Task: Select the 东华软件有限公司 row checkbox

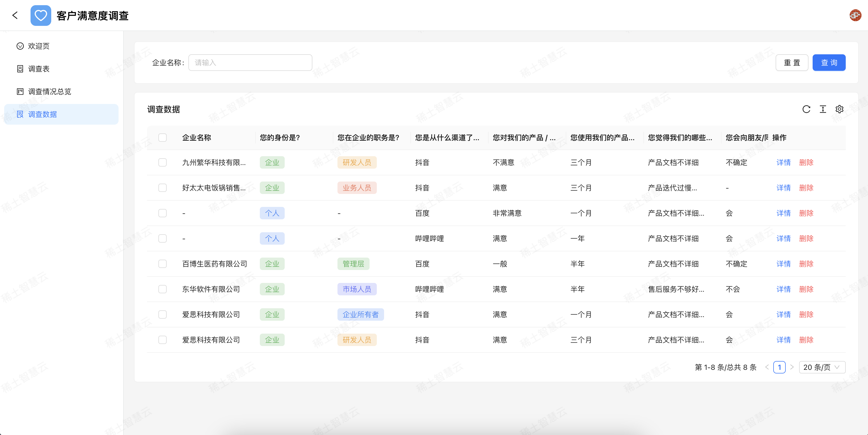Action: point(163,289)
